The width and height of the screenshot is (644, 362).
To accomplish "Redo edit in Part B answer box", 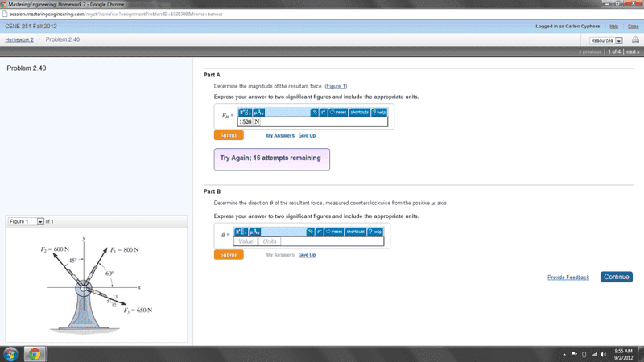I will pyautogui.click(x=319, y=232).
